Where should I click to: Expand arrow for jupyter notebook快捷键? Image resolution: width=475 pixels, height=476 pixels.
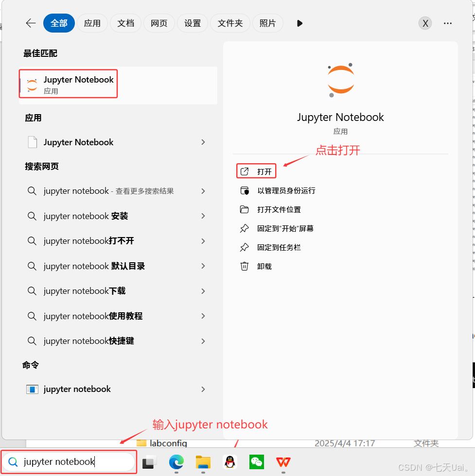[203, 341]
